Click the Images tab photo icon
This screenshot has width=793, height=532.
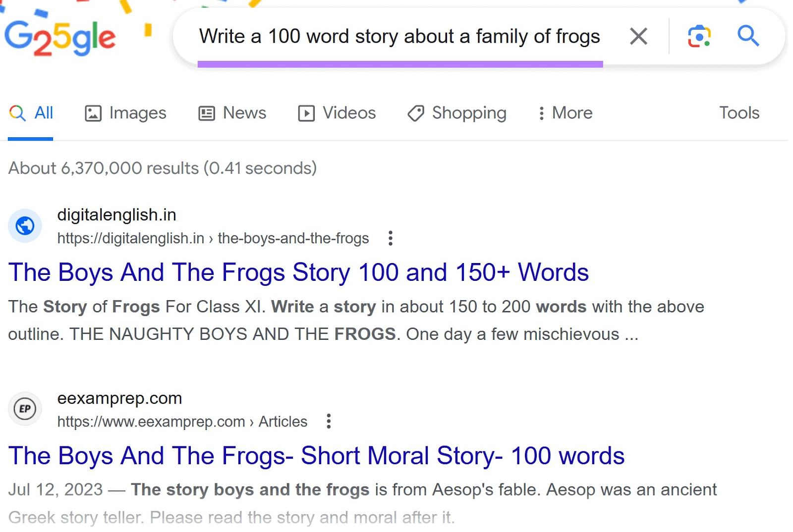pos(94,113)
